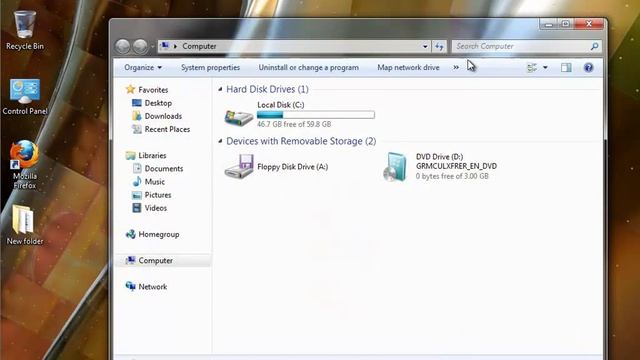
Task: Open the address bar history dropdown
Action: pyautogui.click(x=425, y=47)
